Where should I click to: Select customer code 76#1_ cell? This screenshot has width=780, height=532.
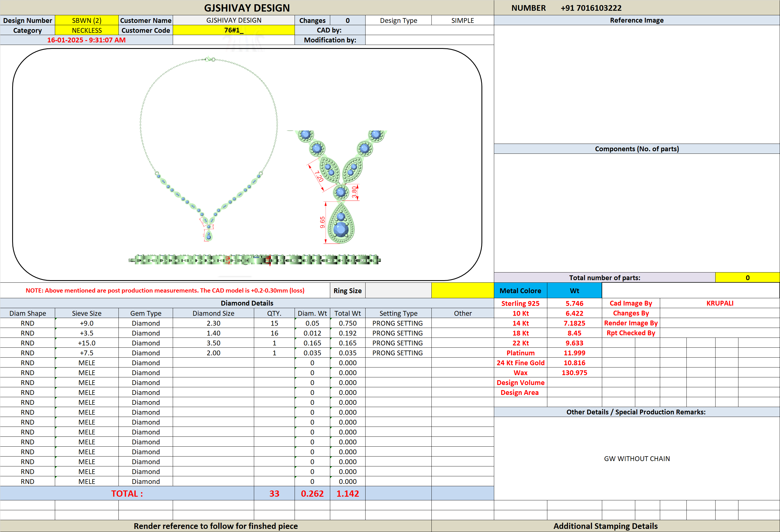click(234, 30)
